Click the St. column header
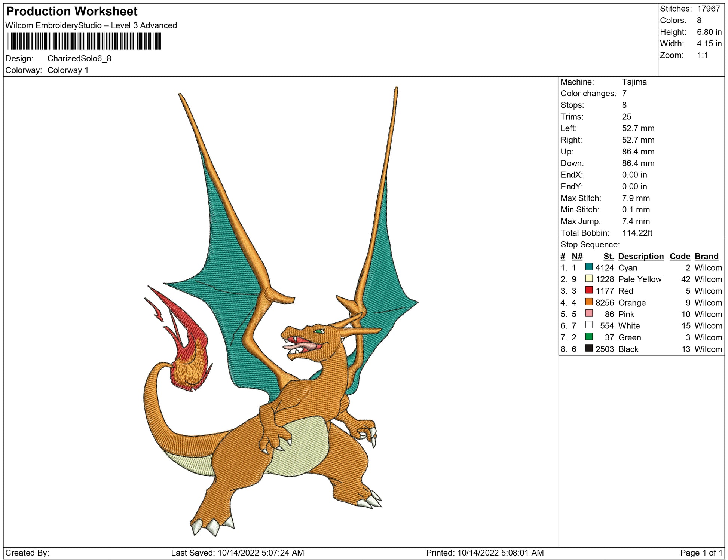Viewport: 728px width, 560px height. click(608, 256)
